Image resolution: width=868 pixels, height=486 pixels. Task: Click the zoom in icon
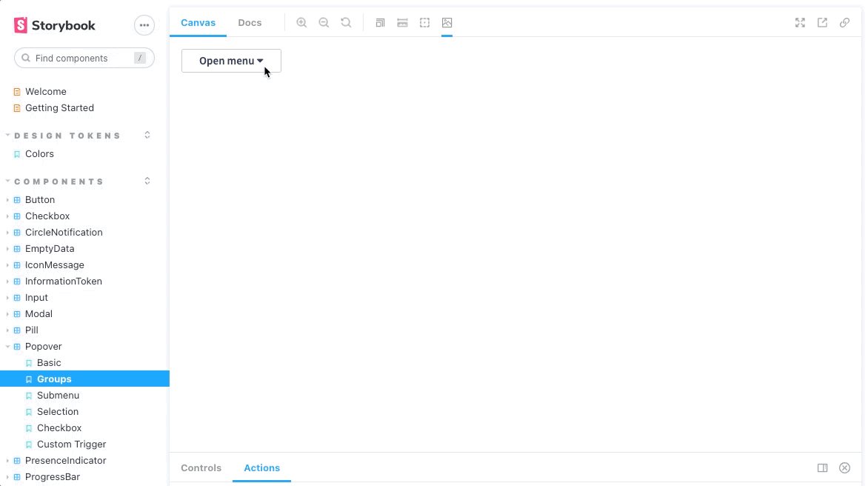point(301,23)
